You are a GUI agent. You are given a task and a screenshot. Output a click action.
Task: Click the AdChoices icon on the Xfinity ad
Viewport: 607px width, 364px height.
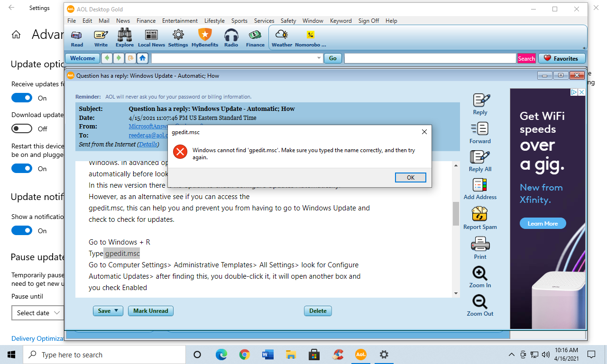[574, 92]
